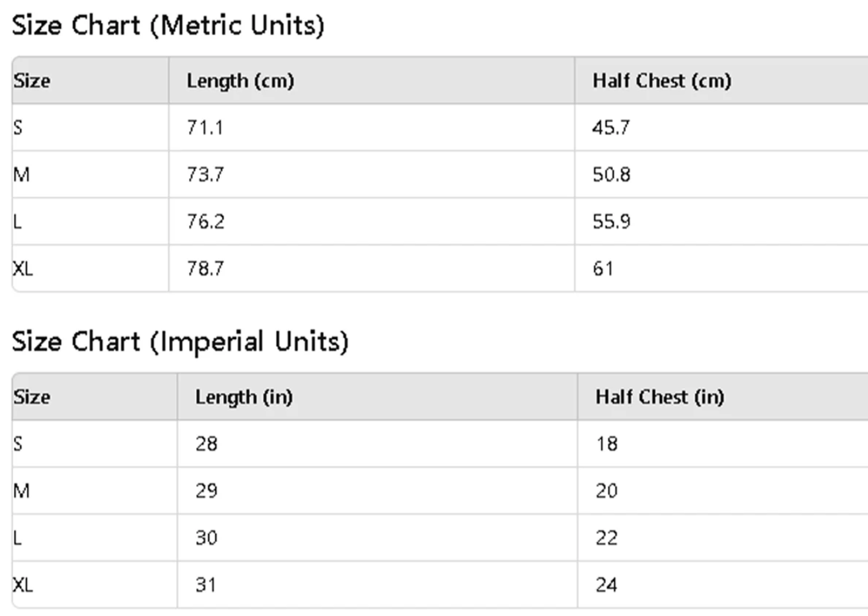868x616 pixels.
Task: Select the 30 inch length cell
Action: 206,537
